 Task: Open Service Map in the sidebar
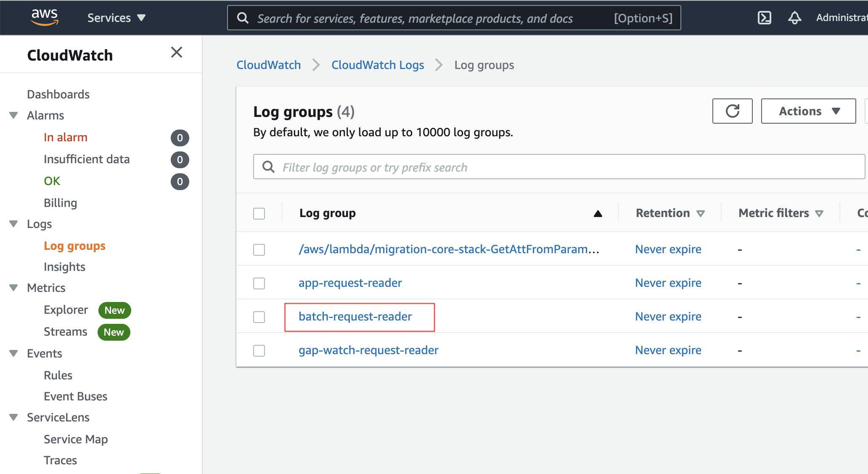76,439
